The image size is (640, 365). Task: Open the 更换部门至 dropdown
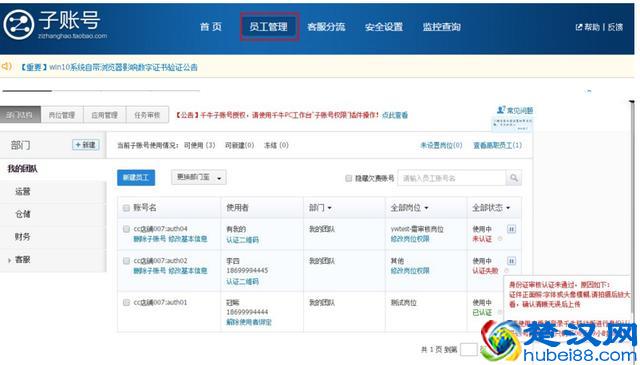coord(198,178)
